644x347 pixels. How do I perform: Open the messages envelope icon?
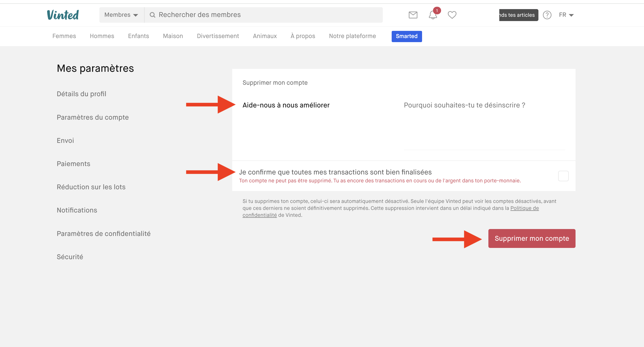tap(413, 15)
